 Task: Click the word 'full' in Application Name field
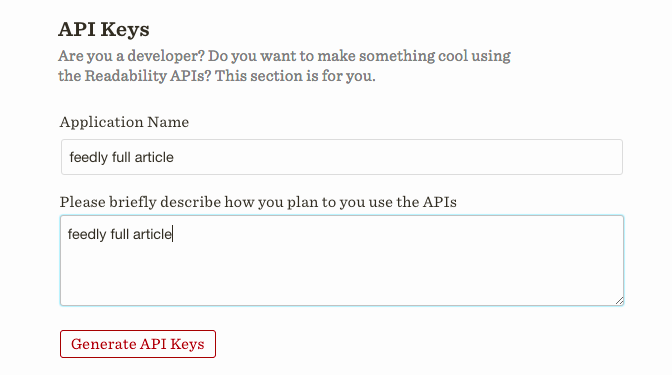121,157
